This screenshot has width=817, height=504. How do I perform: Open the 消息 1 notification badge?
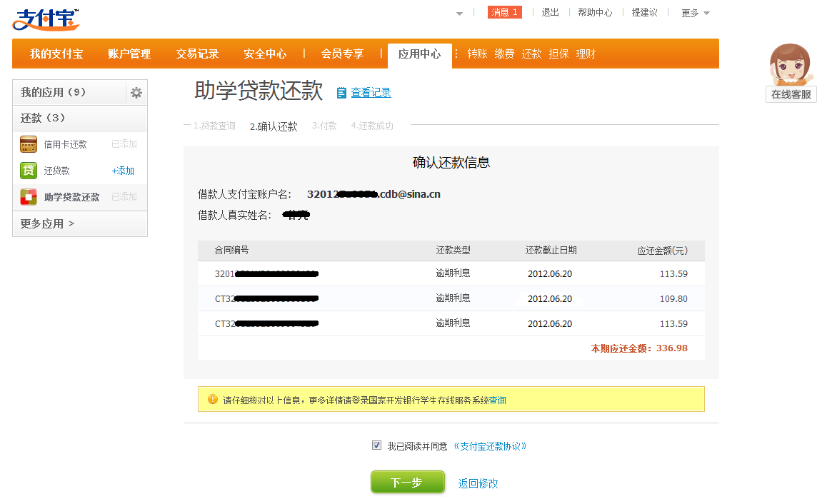[505, 12]
